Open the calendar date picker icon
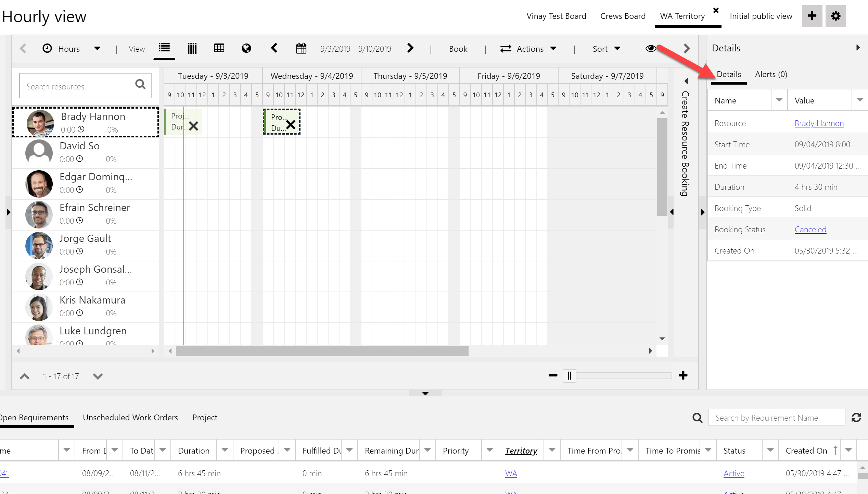 [x=301, y=48]
